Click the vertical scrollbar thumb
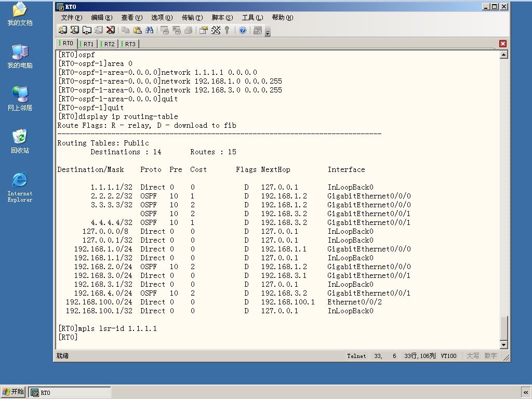 point(504,328)
